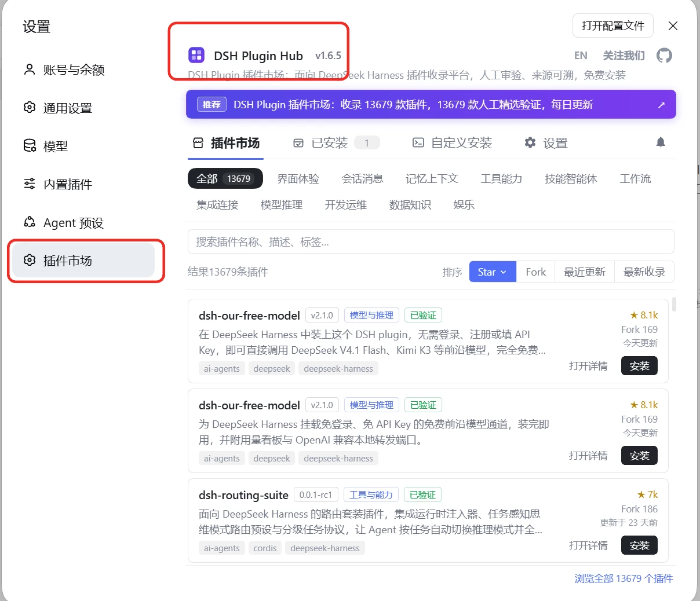Filter by 工作流 category
This screenshot has height=601, width=700.
pos(635,179)
